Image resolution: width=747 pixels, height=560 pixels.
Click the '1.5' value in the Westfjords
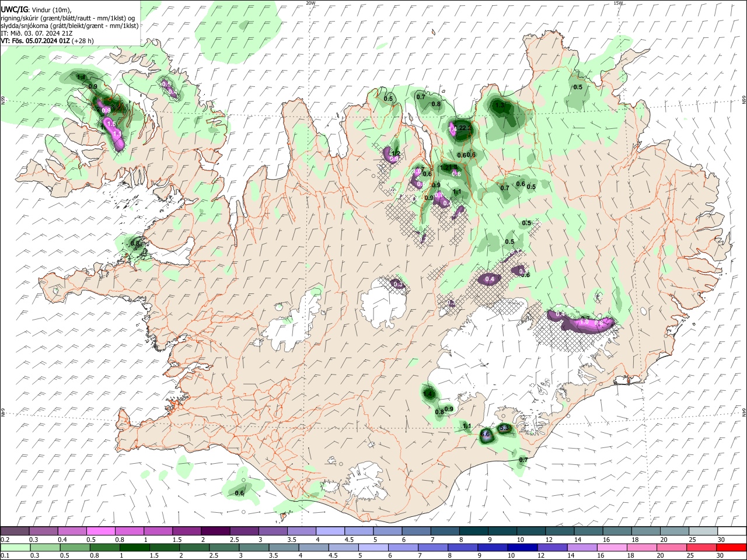(111, 124)
